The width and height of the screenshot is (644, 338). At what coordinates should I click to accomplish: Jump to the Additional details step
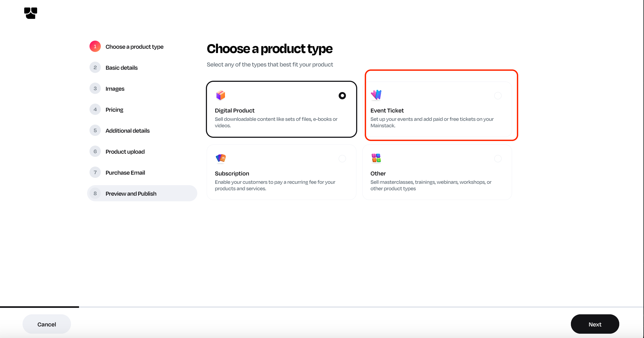[x=127, y=131]
